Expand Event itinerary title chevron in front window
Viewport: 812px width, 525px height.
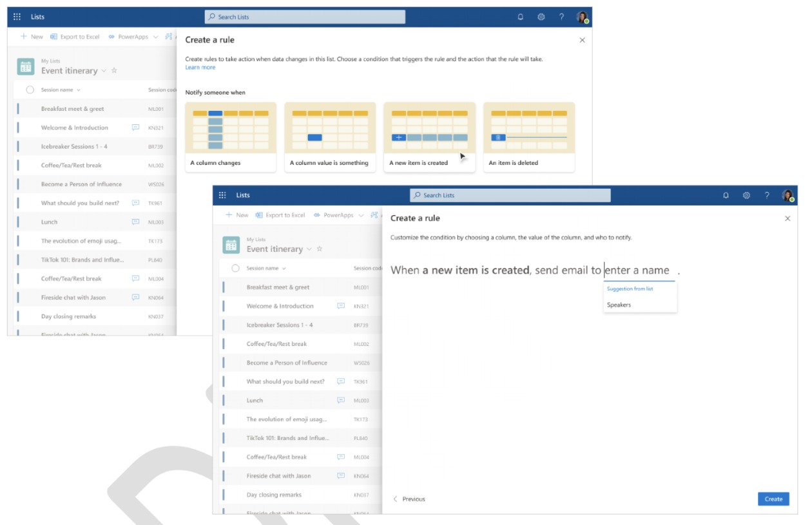tap(309, 249)
